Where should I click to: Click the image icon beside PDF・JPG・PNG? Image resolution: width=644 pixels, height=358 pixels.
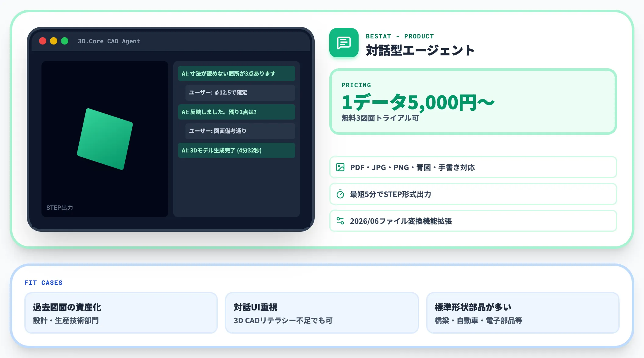tap(340, 167)
